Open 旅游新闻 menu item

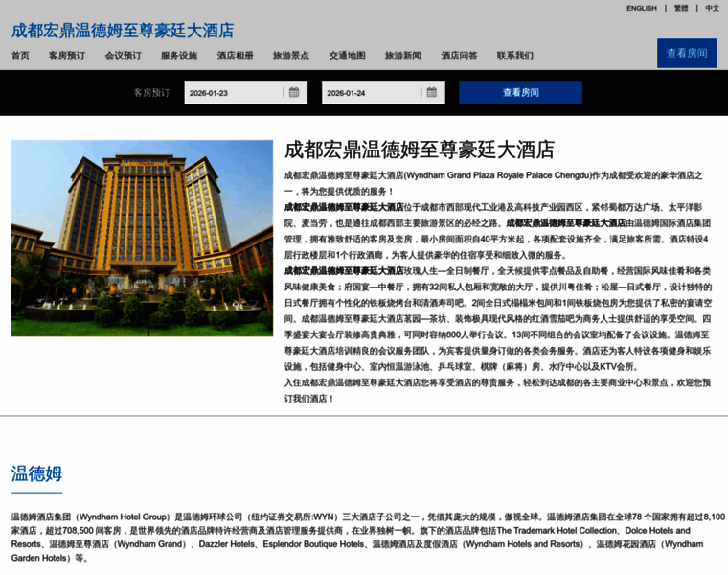point(403,56)
